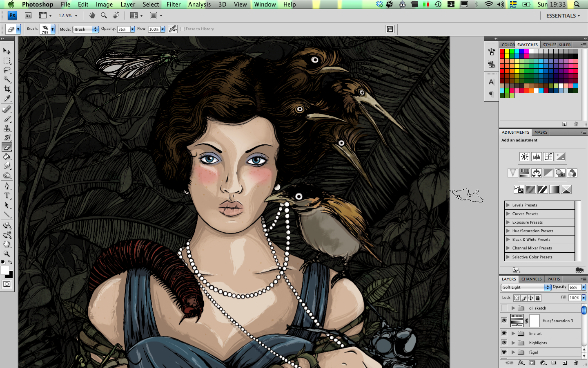Launch Bridge from the application bar

tap(28, 16)
